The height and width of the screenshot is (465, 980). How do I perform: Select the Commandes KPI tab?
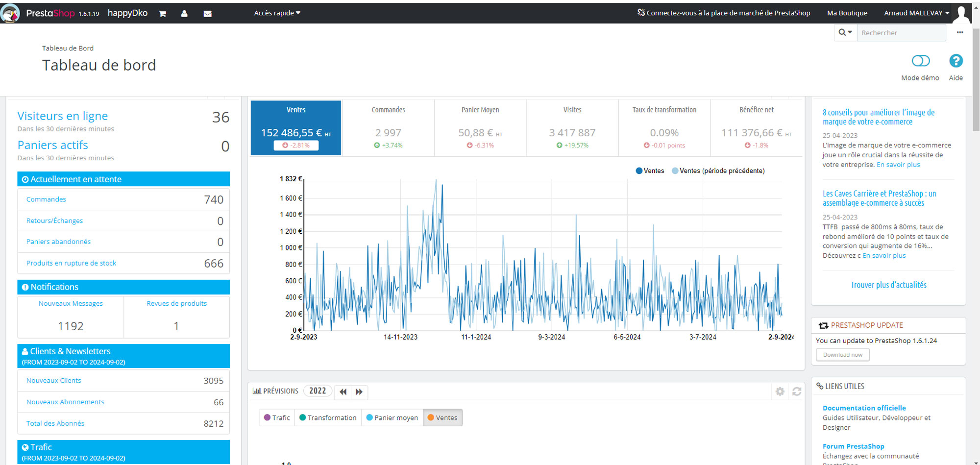click(388, 127)
